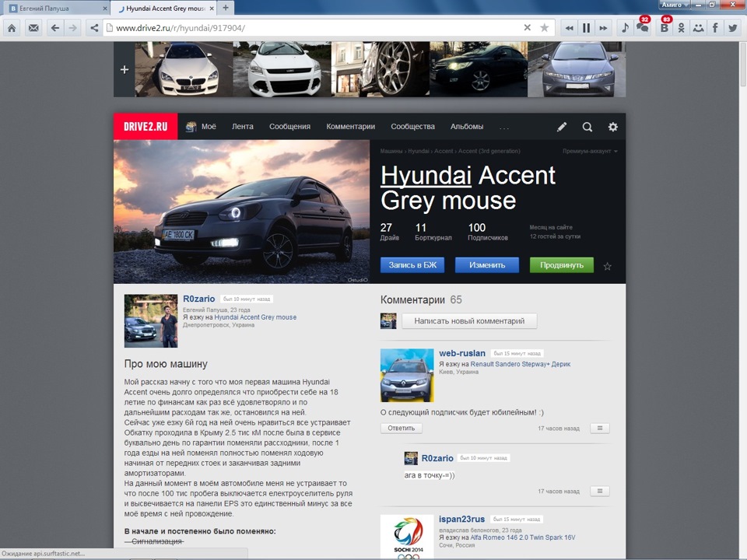Open the Моё menu item
The image size is (747, 560).
coord(201,127)
